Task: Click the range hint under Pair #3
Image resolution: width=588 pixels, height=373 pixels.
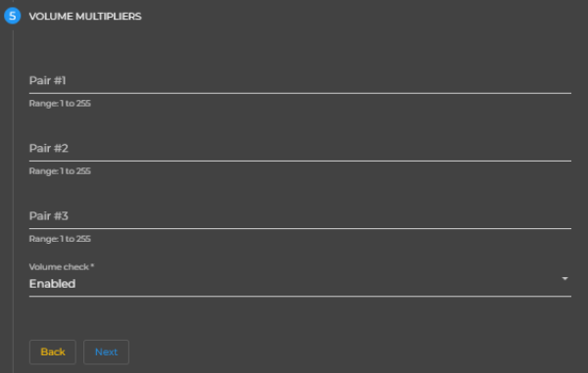Action: 60,239
